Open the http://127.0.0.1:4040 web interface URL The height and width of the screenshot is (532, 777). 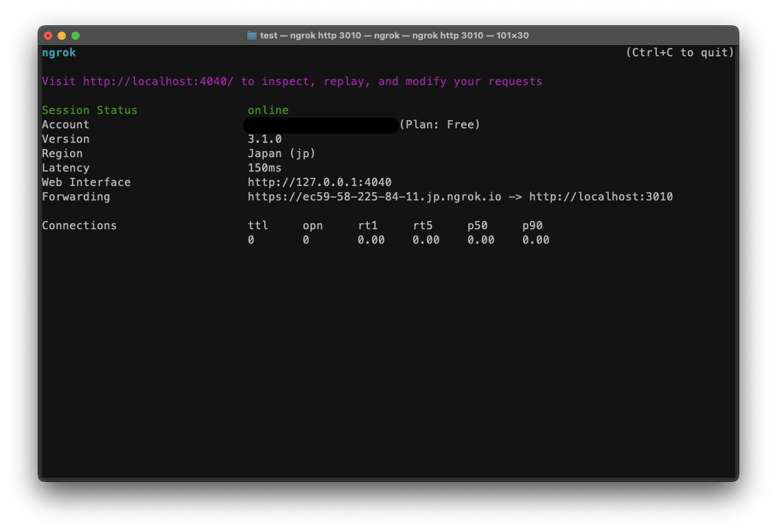click(320, 182)
